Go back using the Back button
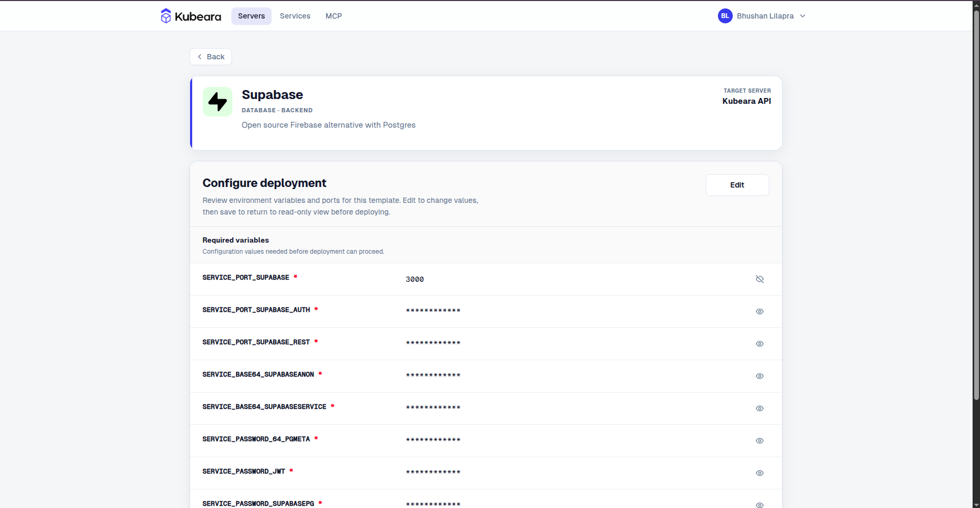980x508 pixels. click(211, 57)
